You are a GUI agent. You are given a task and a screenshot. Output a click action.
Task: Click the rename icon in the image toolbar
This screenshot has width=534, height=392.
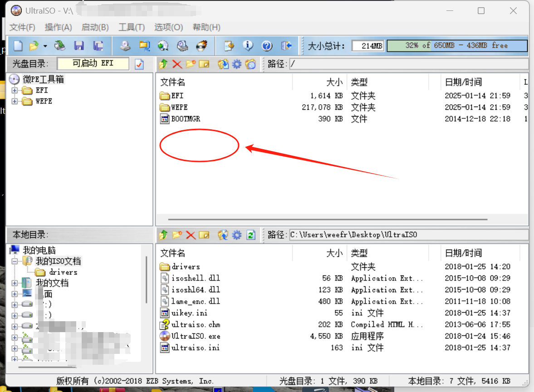[x=204, y=64]
